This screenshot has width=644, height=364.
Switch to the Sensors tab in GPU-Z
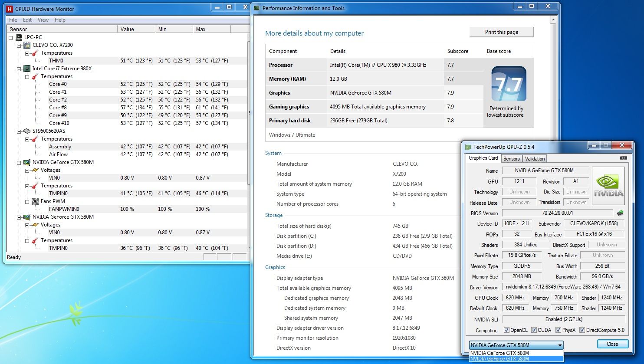click(512, 159)
